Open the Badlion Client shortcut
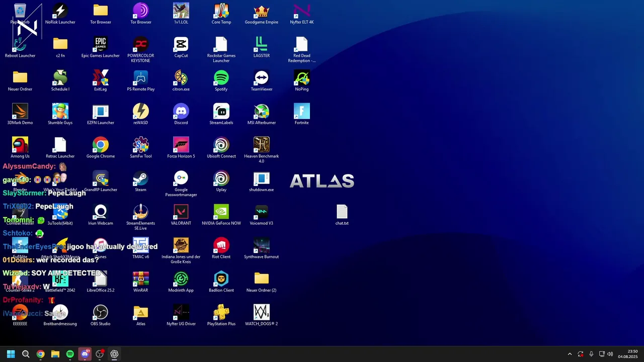 [221, 282]
